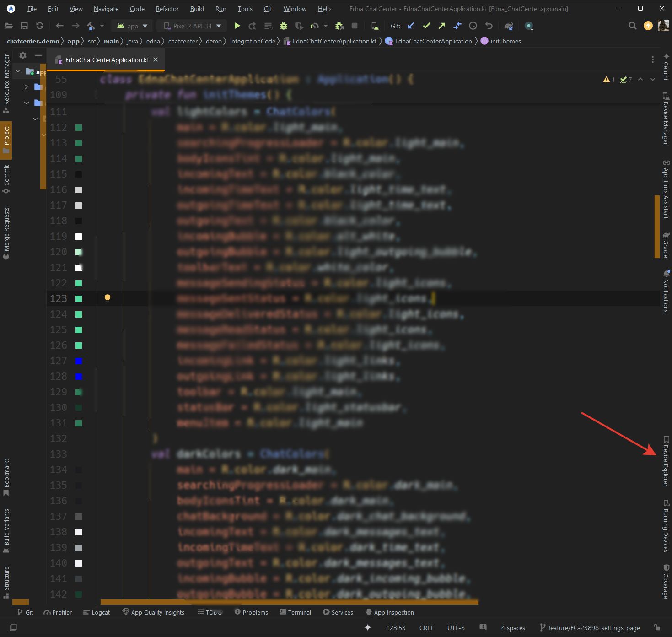Select the EdnaChatCenterApplication.kt editor tab

[x=106, y=59]
